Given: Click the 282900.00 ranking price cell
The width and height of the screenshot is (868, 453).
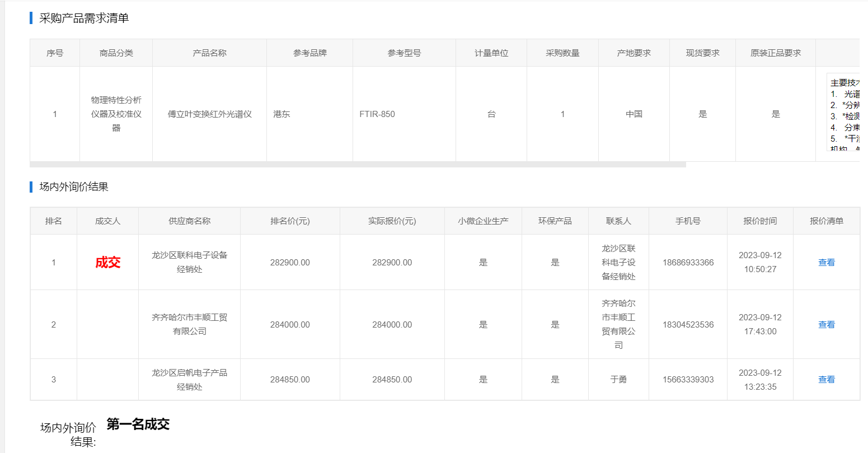Looking at the screenshot, I should click(290, 263).
